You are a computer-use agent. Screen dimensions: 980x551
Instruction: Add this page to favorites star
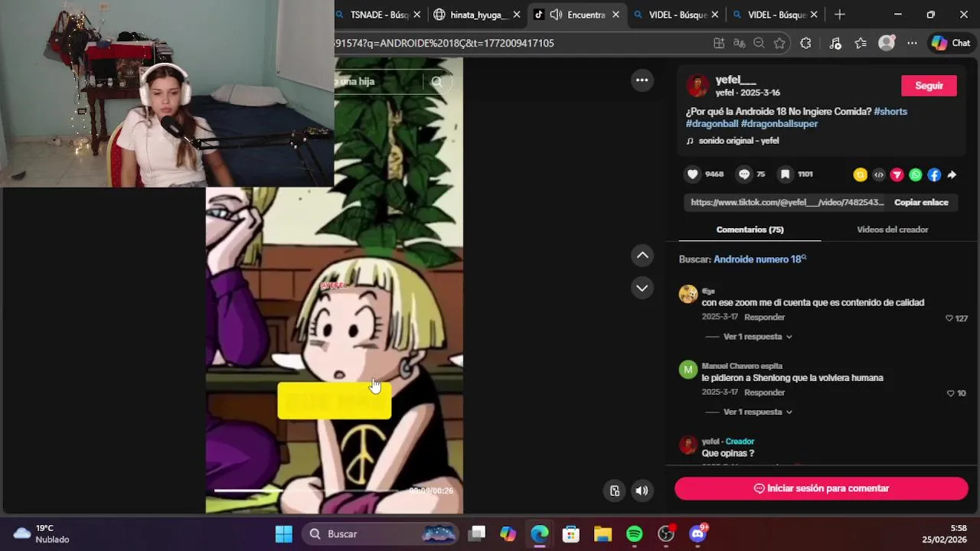coord(779,44)
